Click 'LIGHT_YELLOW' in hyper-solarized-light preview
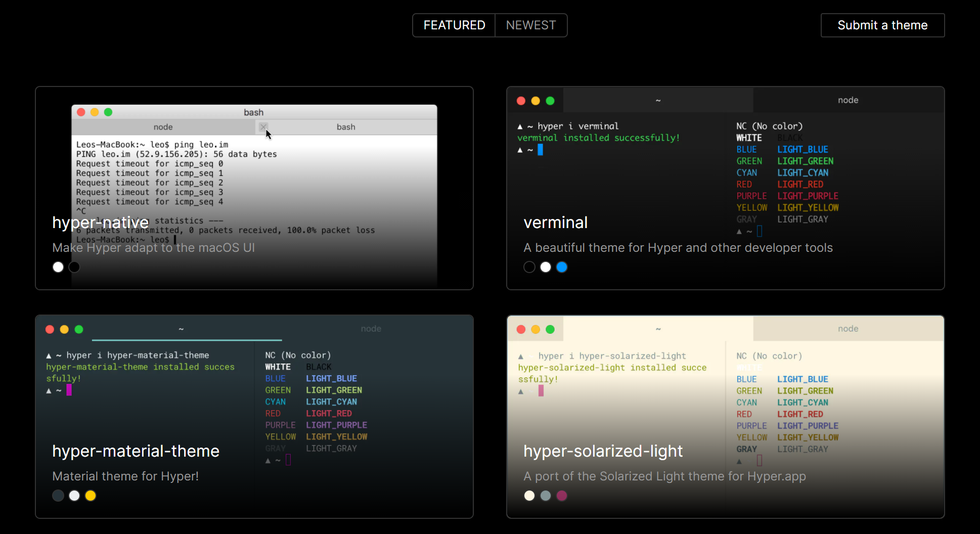 (808, 437)
